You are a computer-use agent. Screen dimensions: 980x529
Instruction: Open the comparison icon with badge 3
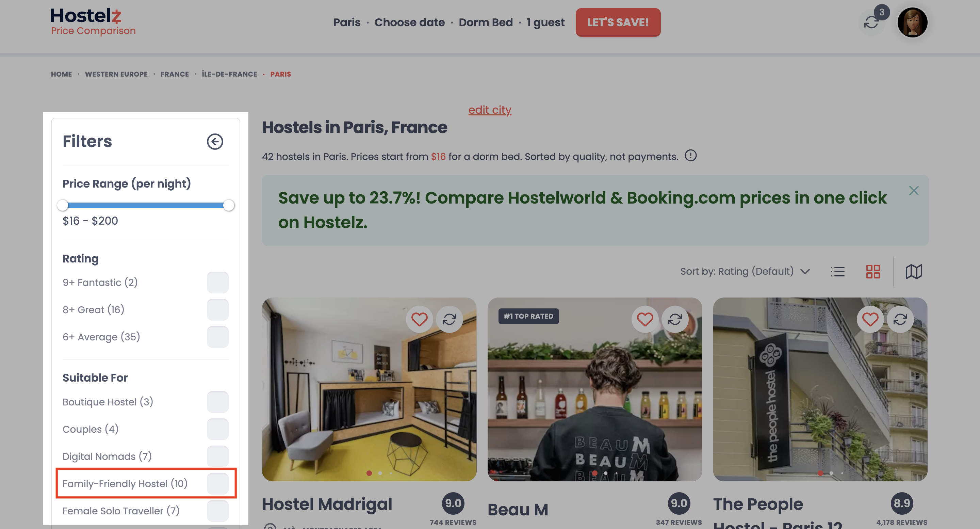point(871,22)
